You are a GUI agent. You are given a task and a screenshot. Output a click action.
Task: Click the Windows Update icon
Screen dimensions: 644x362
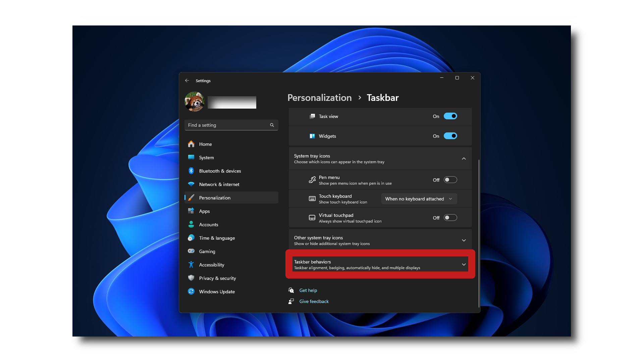191,291
